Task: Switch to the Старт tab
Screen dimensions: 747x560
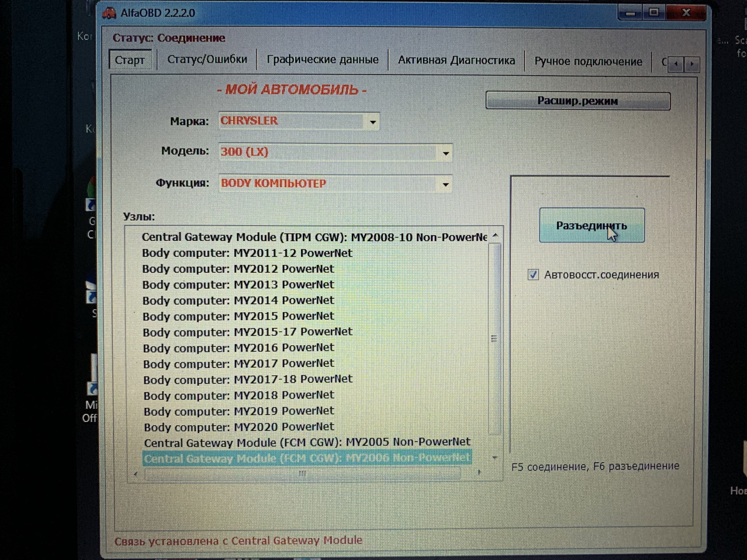Action: pyautogui.click(x=130, y=60)
